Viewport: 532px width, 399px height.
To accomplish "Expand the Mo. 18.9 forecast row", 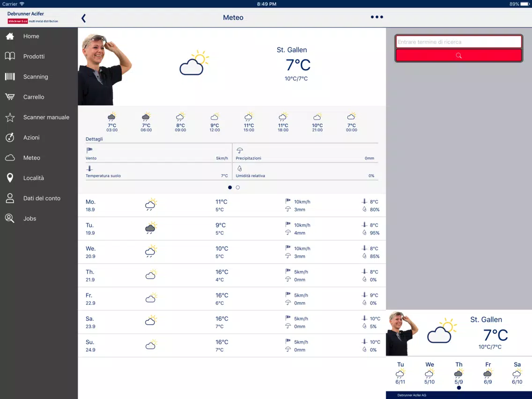I will click(x=232, y=205).
